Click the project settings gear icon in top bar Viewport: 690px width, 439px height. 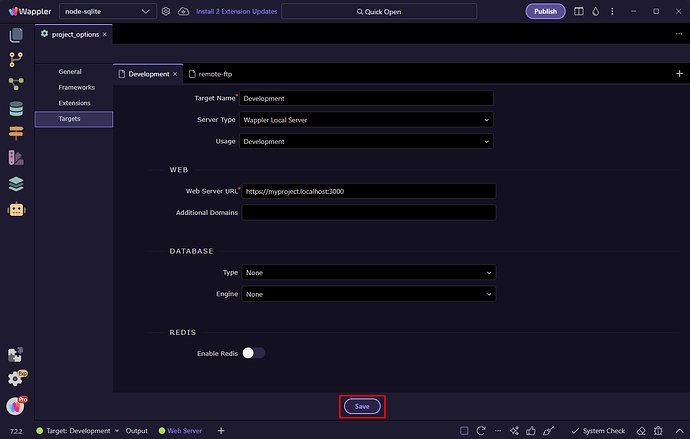click(166, 11)
